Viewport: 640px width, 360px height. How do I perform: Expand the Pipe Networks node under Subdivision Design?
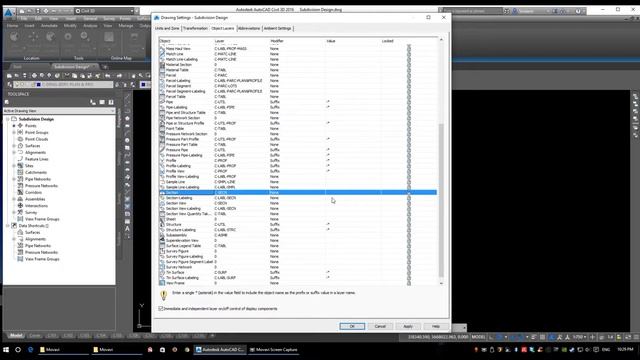pyautogui.click(x=14, y=179)
